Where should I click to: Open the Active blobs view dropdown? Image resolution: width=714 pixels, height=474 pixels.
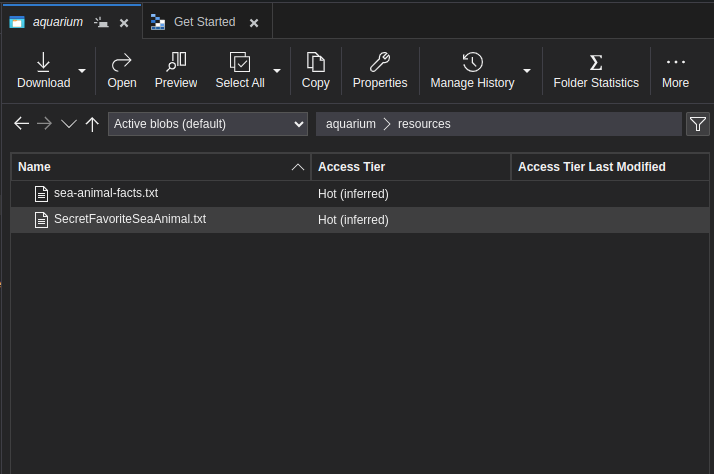click(207, 124)
